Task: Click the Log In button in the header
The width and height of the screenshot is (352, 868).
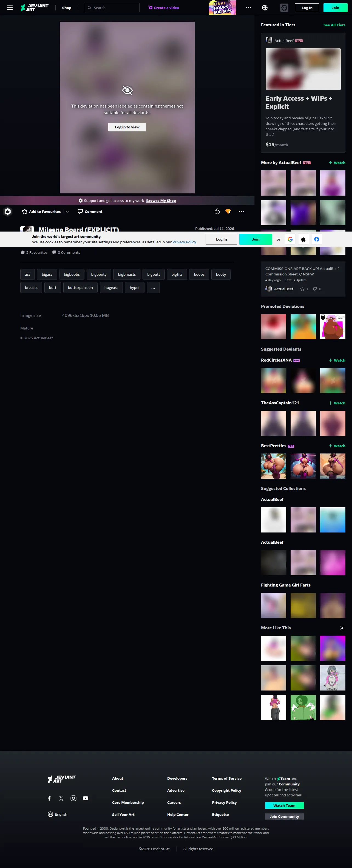Action: coord(307,8)
